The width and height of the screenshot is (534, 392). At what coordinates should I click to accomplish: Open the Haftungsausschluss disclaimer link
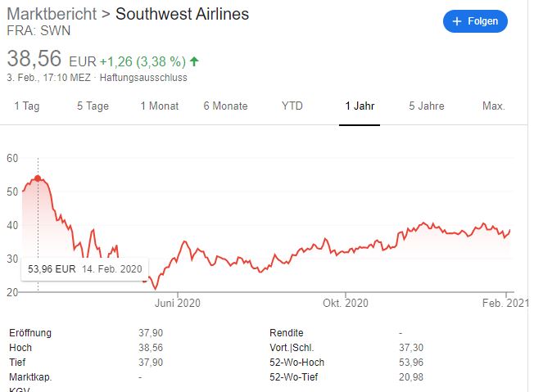click(x=143, y=78)
